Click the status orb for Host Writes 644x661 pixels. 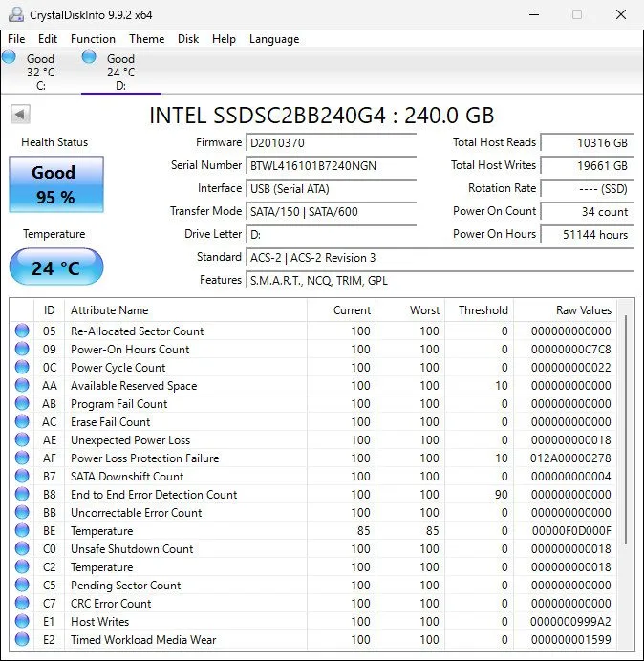point(22,621)
